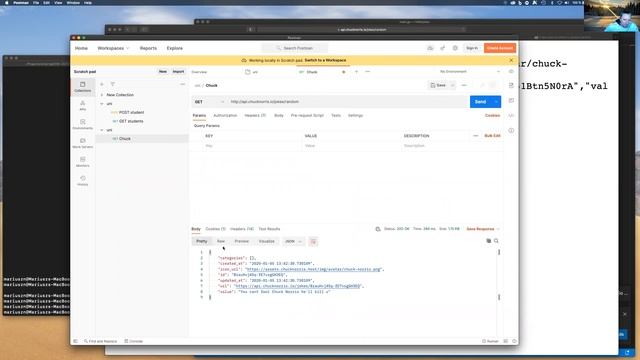Click the Switch to a Workspace link
The height and width of the screenshot is (360, 640).
[x=325, y=60]
